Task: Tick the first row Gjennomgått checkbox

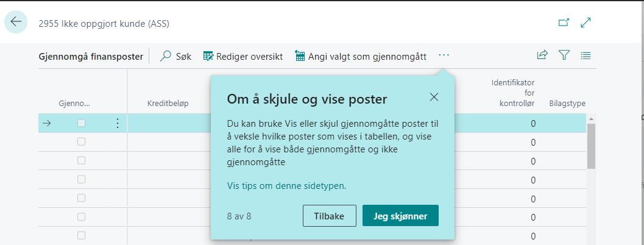Action: click(82, 123)
